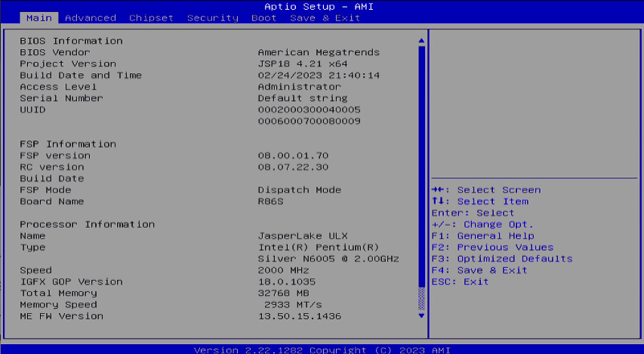Select the Access Level label
Screen dimensions: 644x354
tap(58, 87)
